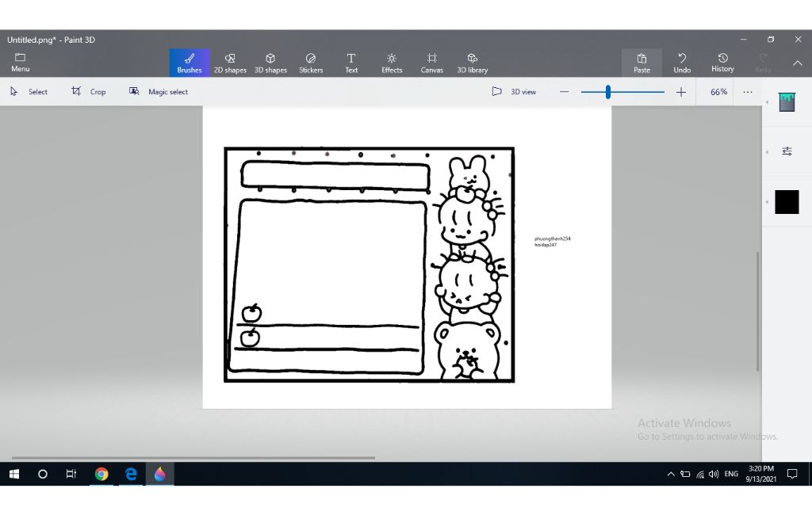Click the Paste button
The width and height of the screenshot is (812, 515).
click(642, 63)
